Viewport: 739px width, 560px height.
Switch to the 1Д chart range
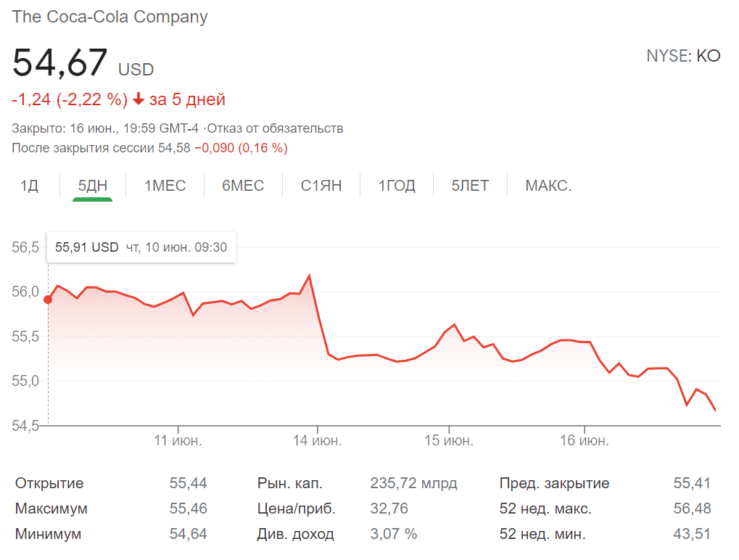coord(29,186)
